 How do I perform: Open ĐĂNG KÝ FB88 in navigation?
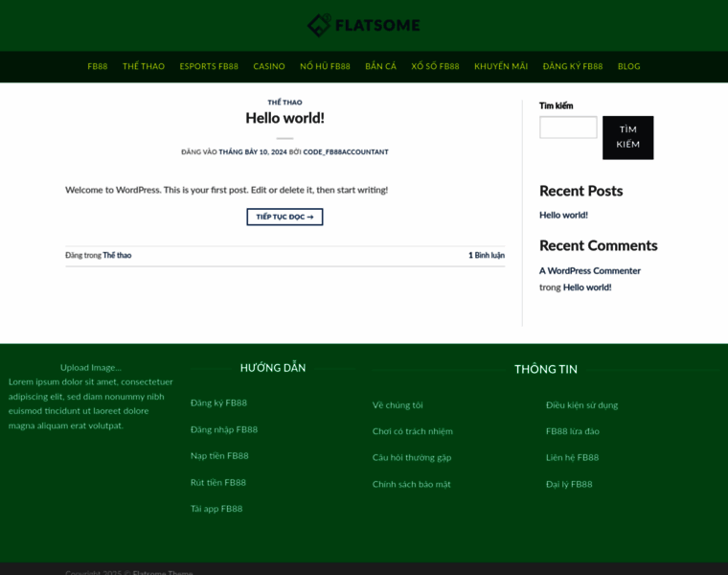(573, 66)
